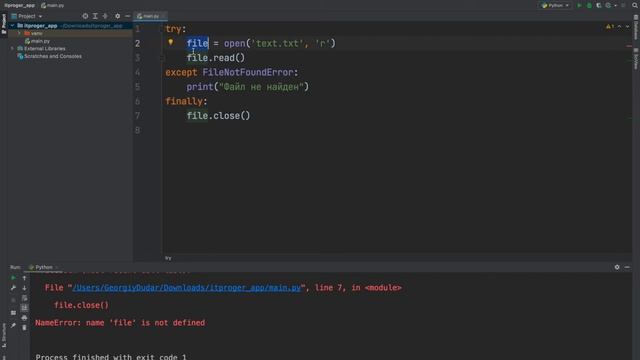Toggle the Project tool window side tab
The image size is (640, 360).
[4, 24]
